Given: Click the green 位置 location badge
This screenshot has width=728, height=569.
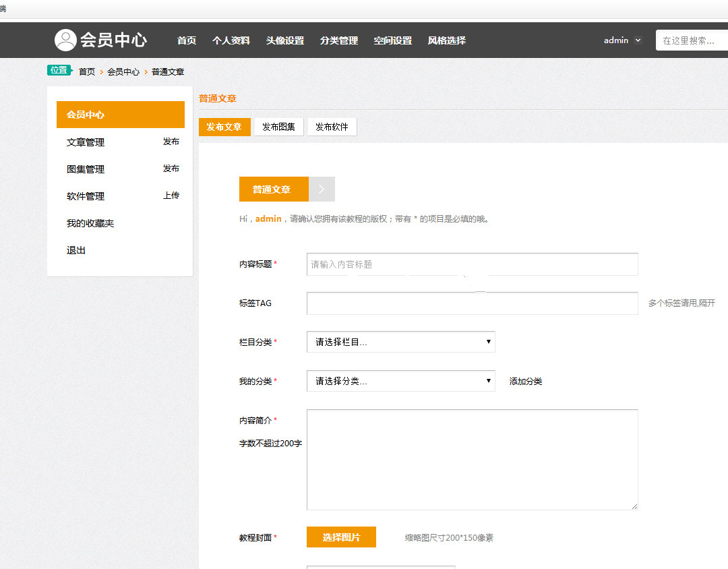Looking at the screenshot, I should click(x=59, y=70).
